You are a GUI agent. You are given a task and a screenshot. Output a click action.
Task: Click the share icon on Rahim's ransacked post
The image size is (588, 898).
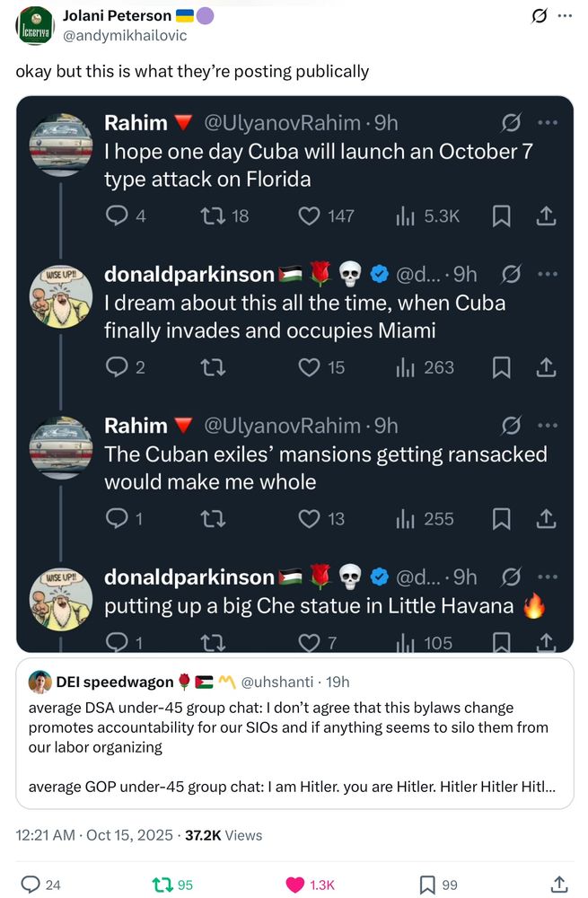point(545,518)
